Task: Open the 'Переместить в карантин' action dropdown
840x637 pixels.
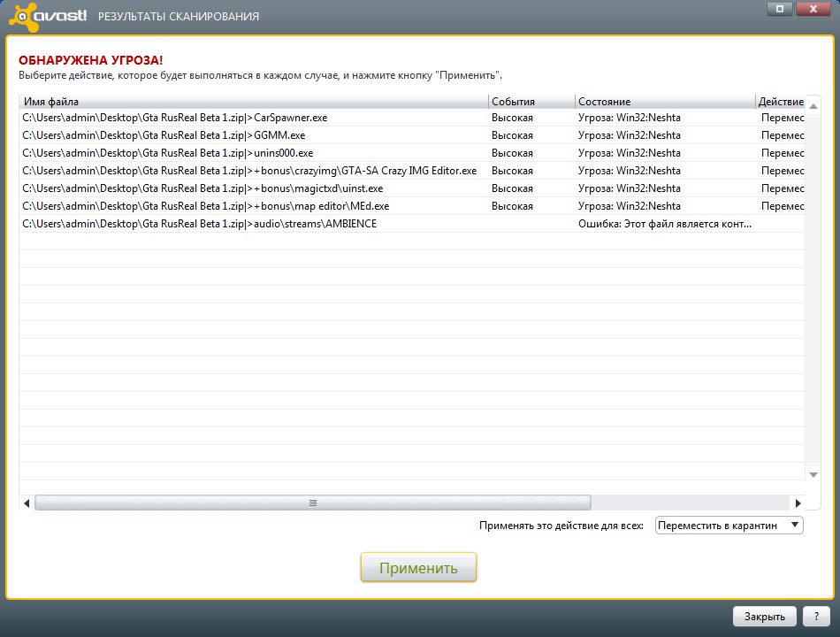Action: pyautogui.click(x=729, y=526)
